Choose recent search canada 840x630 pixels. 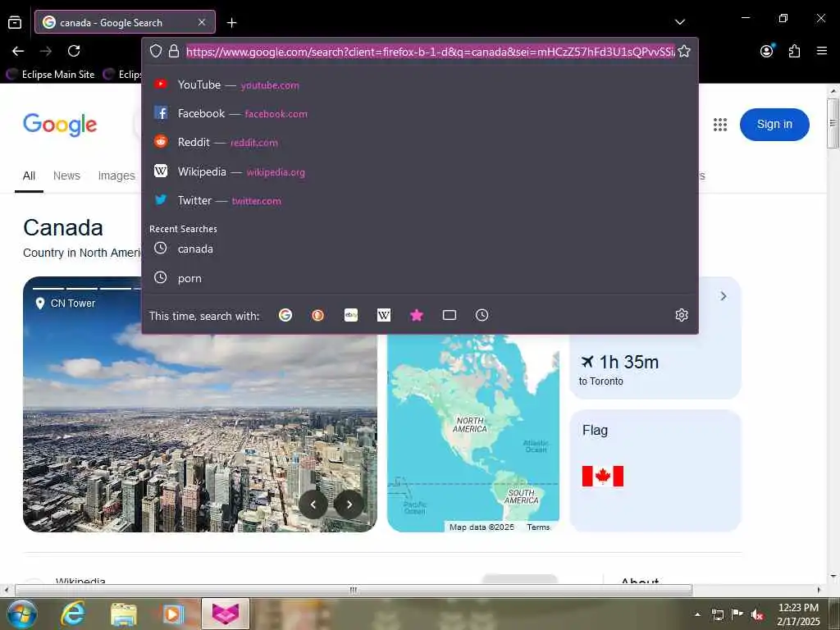(x=420, y=249)
